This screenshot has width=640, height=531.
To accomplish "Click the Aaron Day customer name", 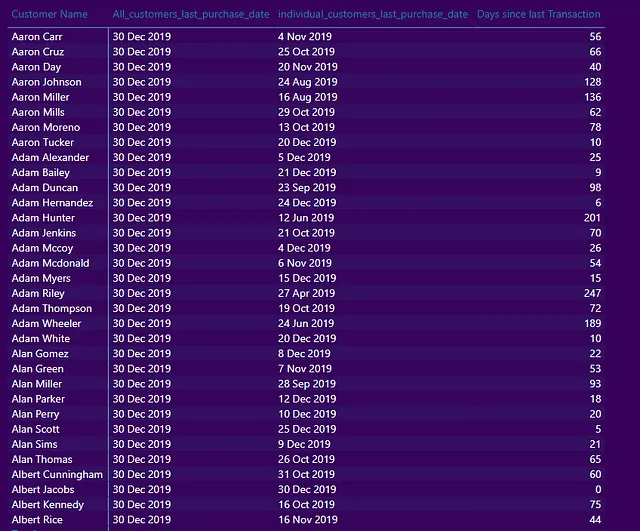I will [x=36, y=67].
